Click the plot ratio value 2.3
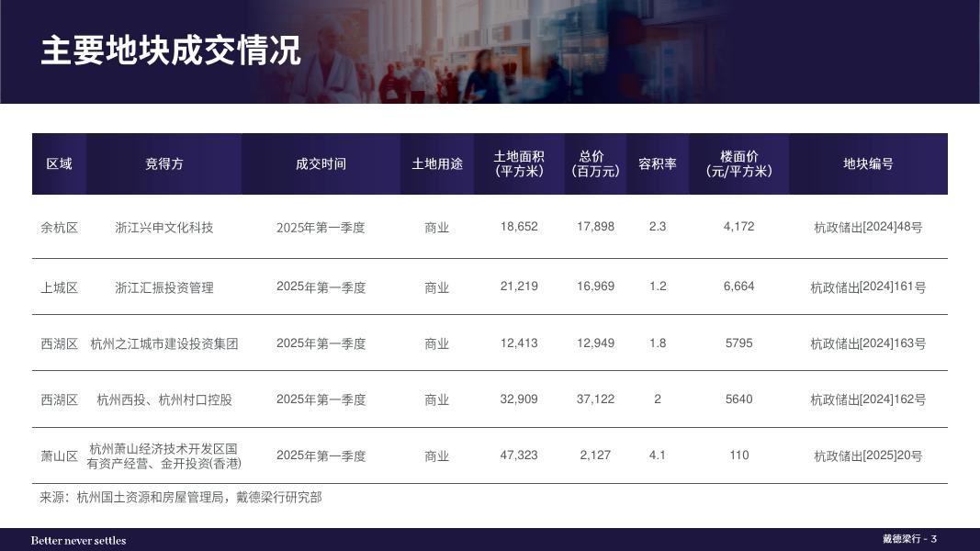The image size is (980, 551). tap(658, 227)
